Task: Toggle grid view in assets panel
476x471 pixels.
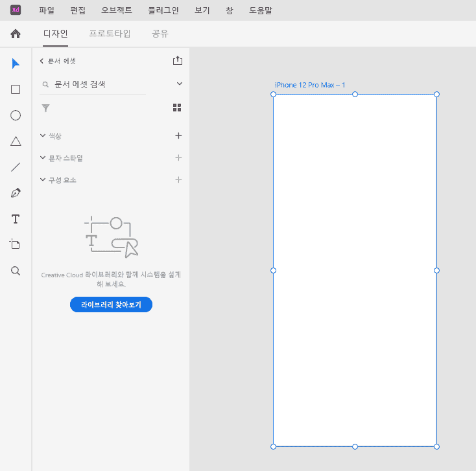Action: pos(177,108)
